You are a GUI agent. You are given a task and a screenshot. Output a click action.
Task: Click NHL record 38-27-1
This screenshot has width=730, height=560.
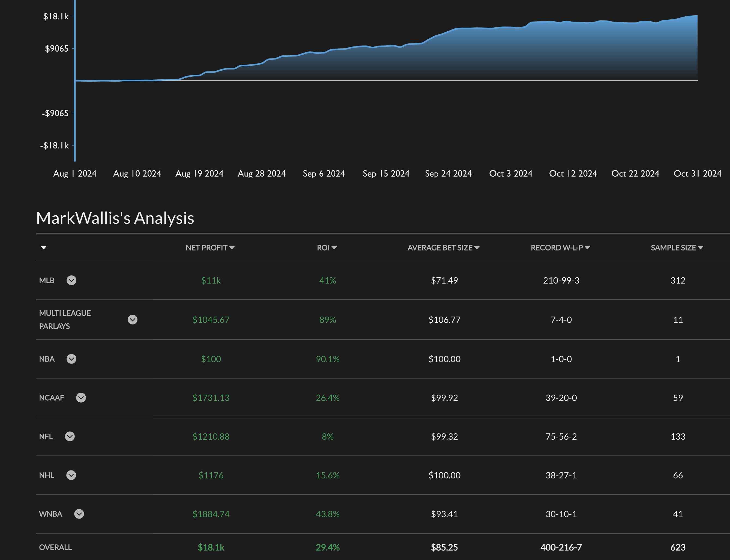click(561, 475)
